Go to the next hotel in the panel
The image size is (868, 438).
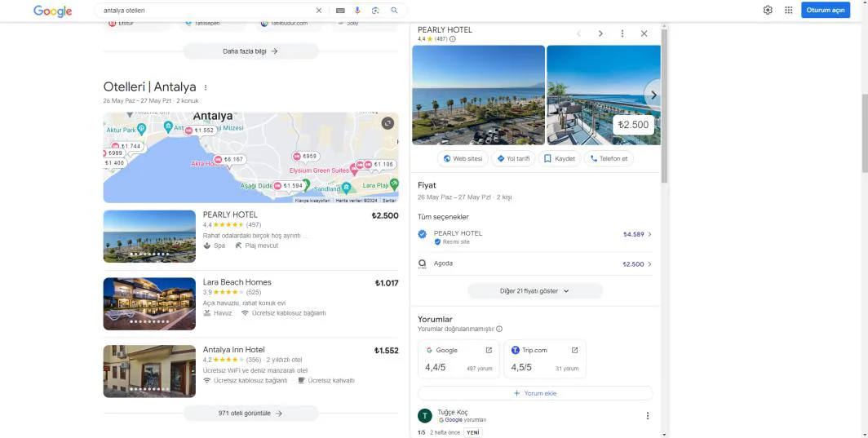click(600, 33)
